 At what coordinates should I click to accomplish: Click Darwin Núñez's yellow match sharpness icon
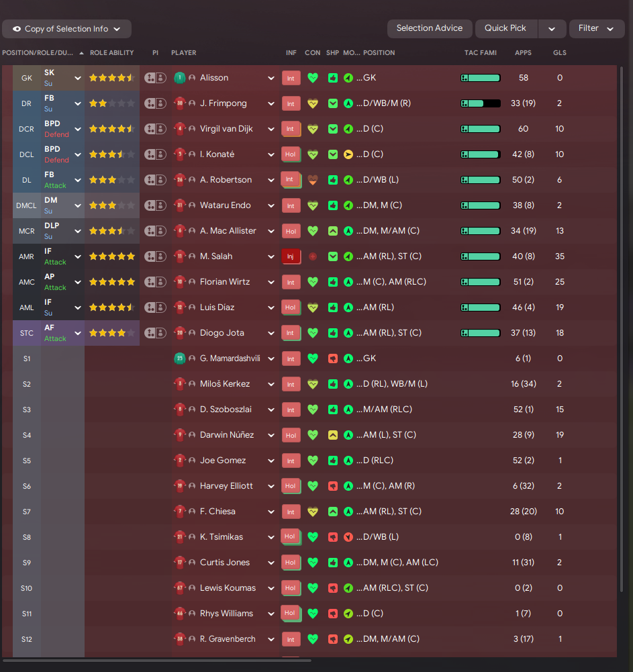pos(332,435)
